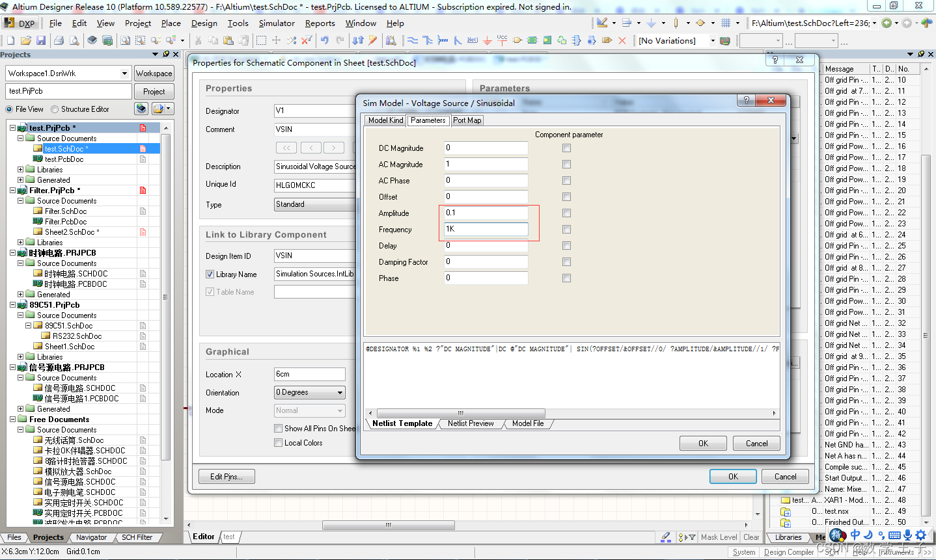
Task: Check the Amplitude component parameter box
Action: 566,213
